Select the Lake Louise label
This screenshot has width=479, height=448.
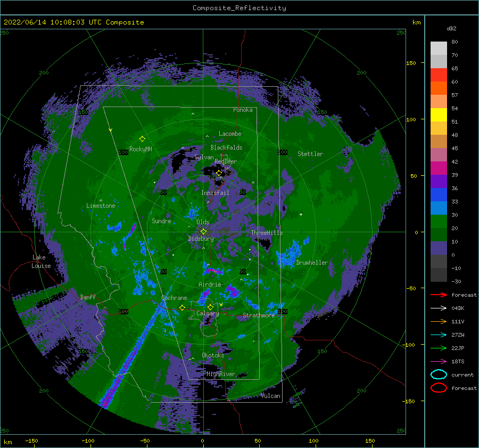click(41, 262)
